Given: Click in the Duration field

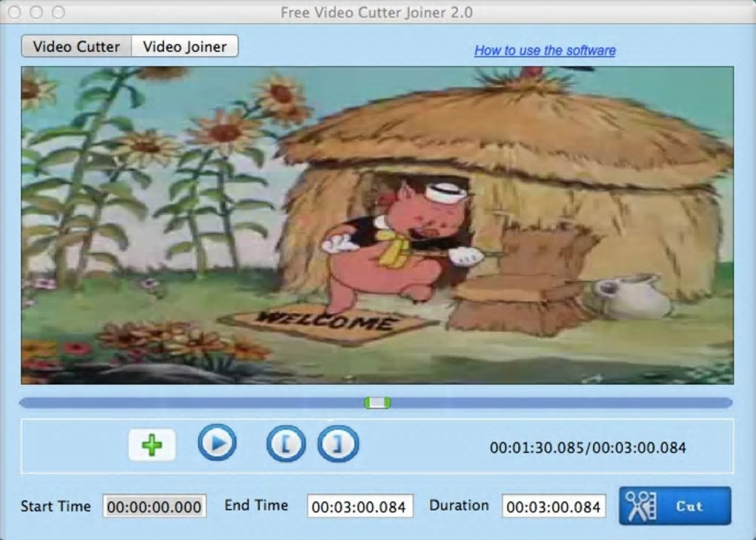Looking at the screenshot, I should pyautogui.click(x=554, y=506).
